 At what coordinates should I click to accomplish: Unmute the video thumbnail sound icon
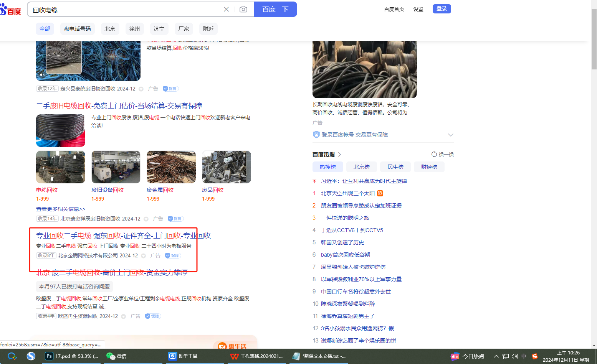tap(42, 74)
